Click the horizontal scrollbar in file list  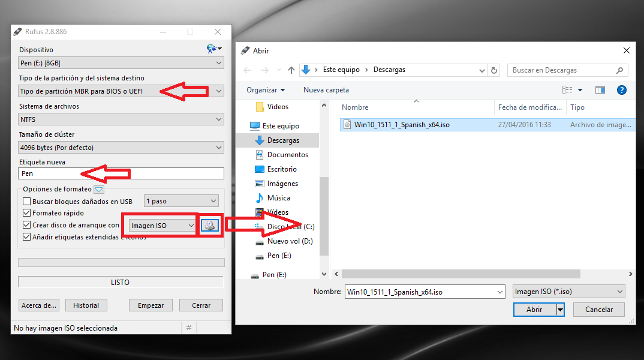click(x=462, y=274)
